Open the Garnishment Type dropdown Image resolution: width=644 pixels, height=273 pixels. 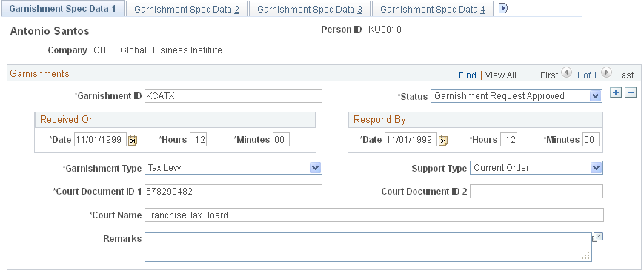click(233, 168)
